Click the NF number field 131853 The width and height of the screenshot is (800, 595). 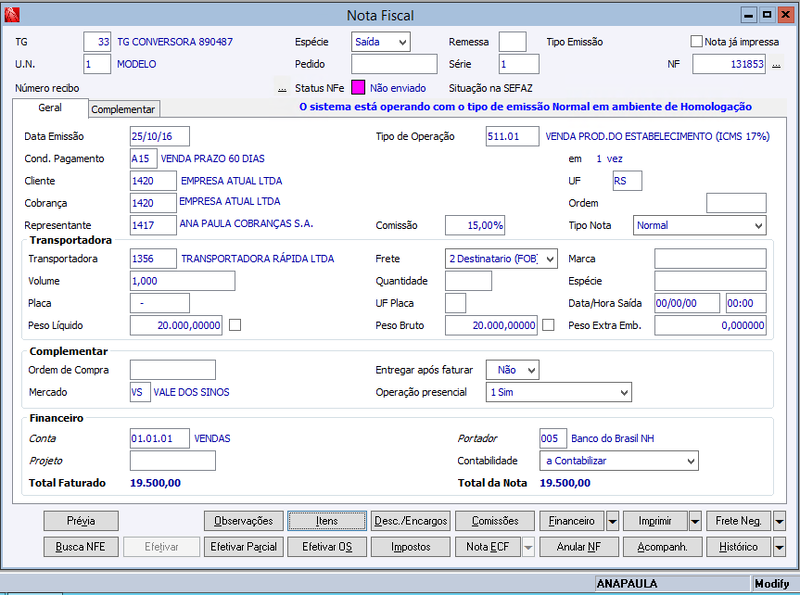[729, 64]
